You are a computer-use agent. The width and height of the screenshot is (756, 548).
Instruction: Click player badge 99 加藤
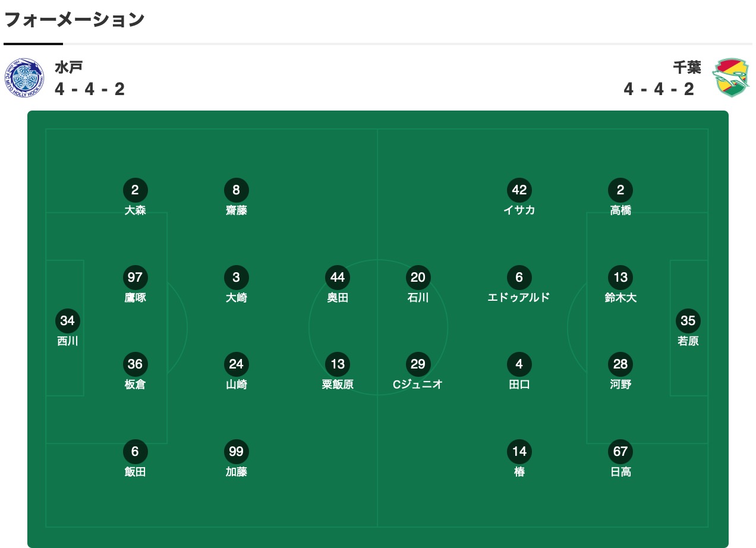236,452
